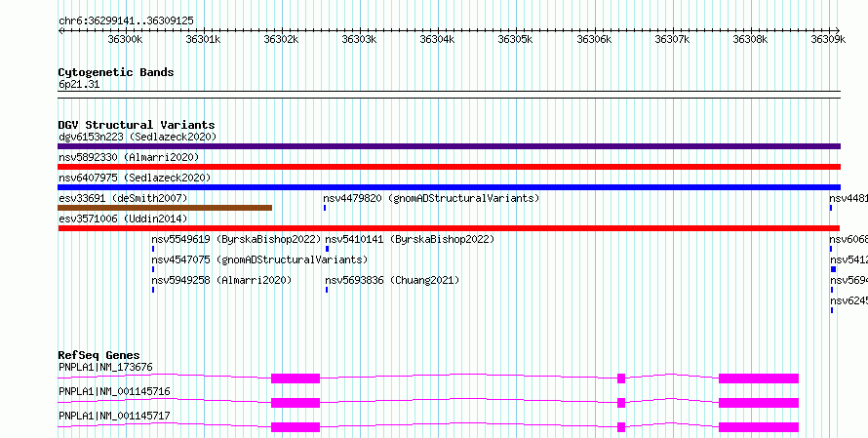Image resolution: width=868 pixels, height=438 pixels.
Task: Click the nsv5410141 (ByrskaBishop2022) label
Action: [410, 240]
